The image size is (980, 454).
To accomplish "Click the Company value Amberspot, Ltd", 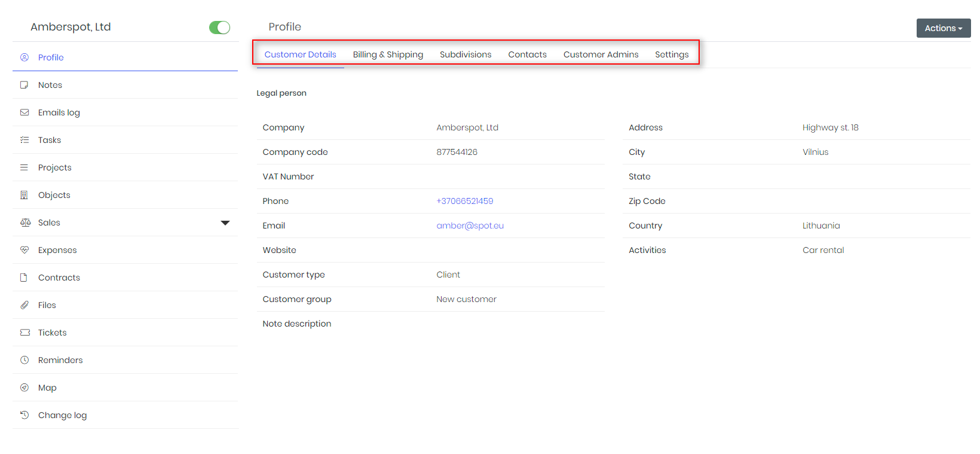I will tap(467, 127).
